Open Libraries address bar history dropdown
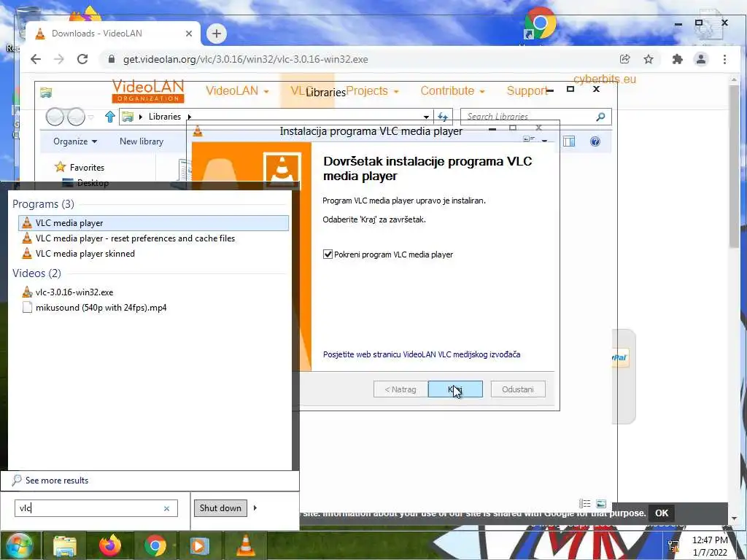This screenshot has height=560, width=747. coord(426,117)
